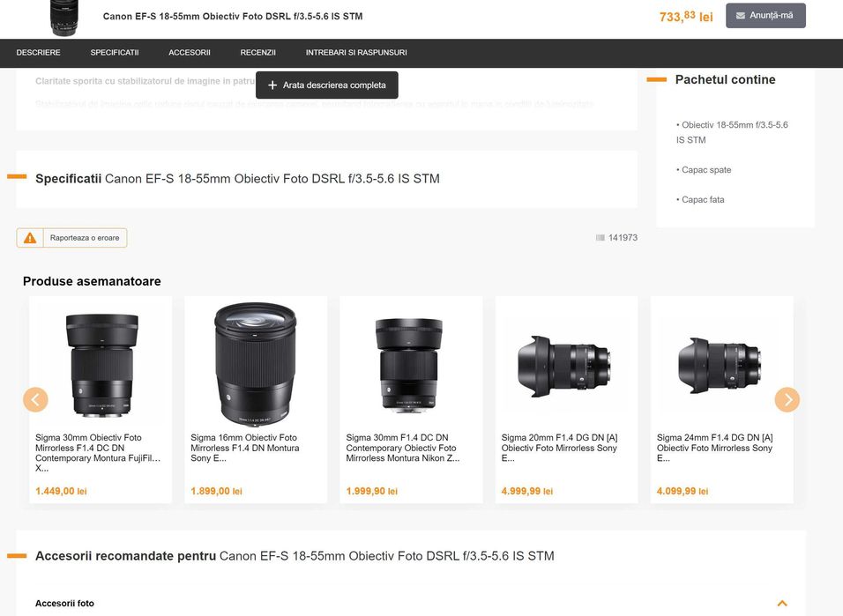Click the 1.899,00 lei price

point(216,491)
